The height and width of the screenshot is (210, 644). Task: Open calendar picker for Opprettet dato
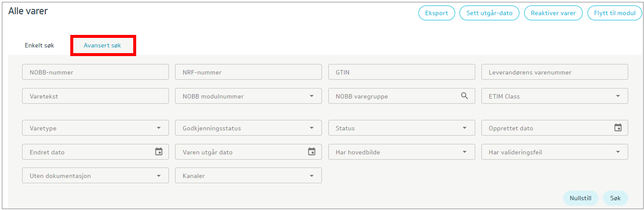click(617, 128)
